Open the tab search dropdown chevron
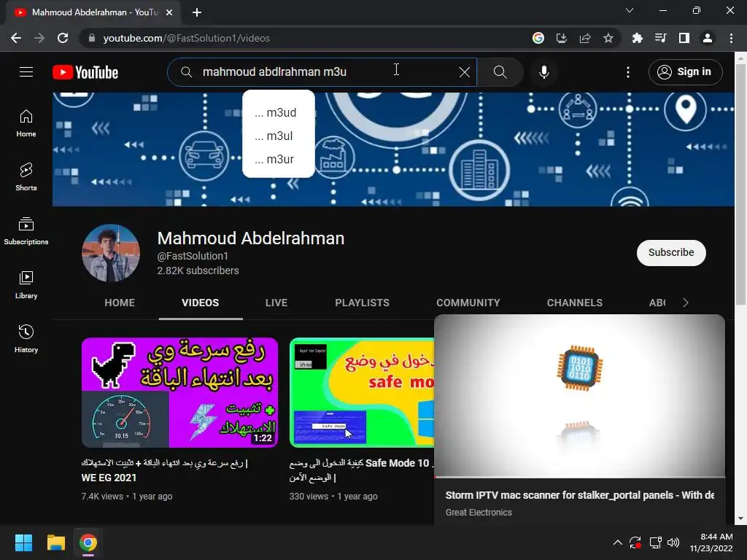The image size is (747, 560). (x=630, y=10)
